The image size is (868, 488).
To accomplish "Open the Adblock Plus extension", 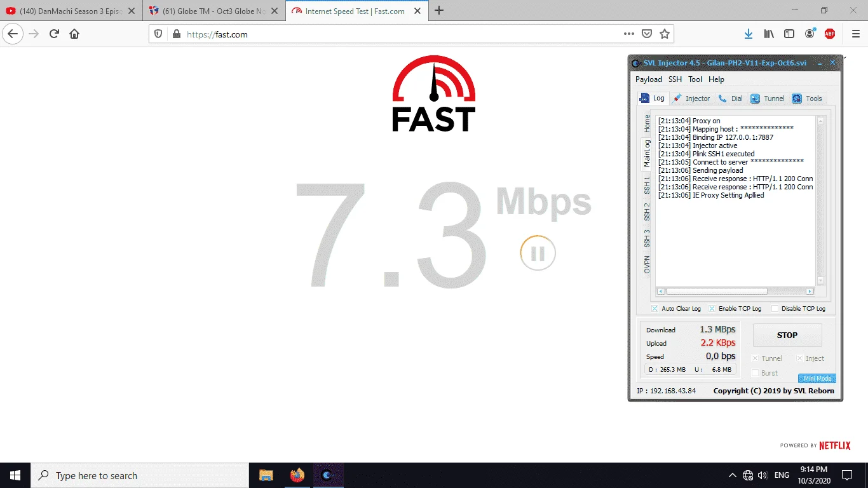I will pos(830,34).
